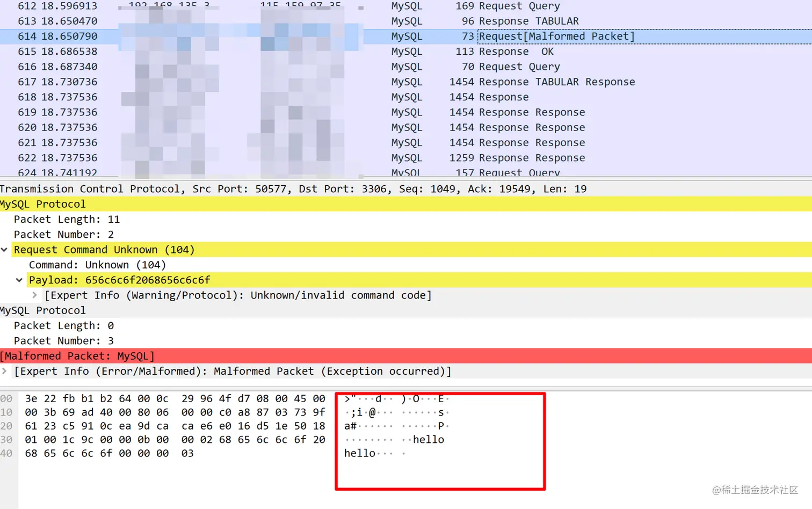Expand the Expert Info Error/Malformed node
This screenshot has width=812, height=509.
click(4, 371)
